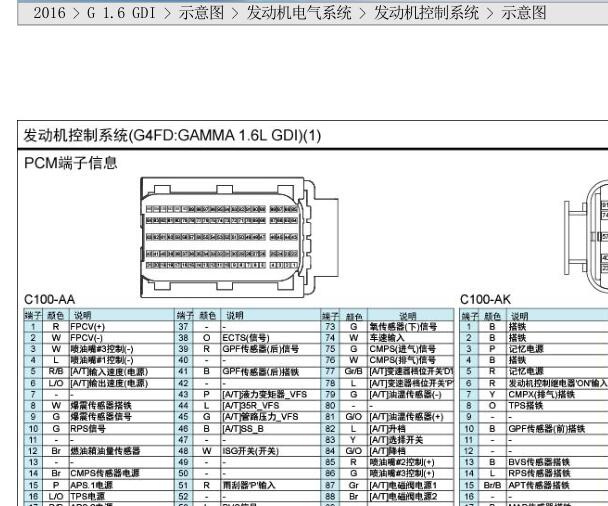
Task: Click the CMPX(排气)搭铁 cell
Action: (558, 394)
